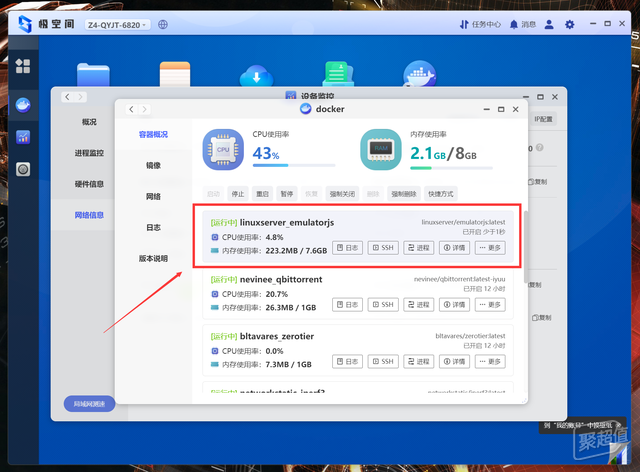
Task: Open the round disk icon in left sidebar
Action: pyautogui.click(x=23, y=169)
